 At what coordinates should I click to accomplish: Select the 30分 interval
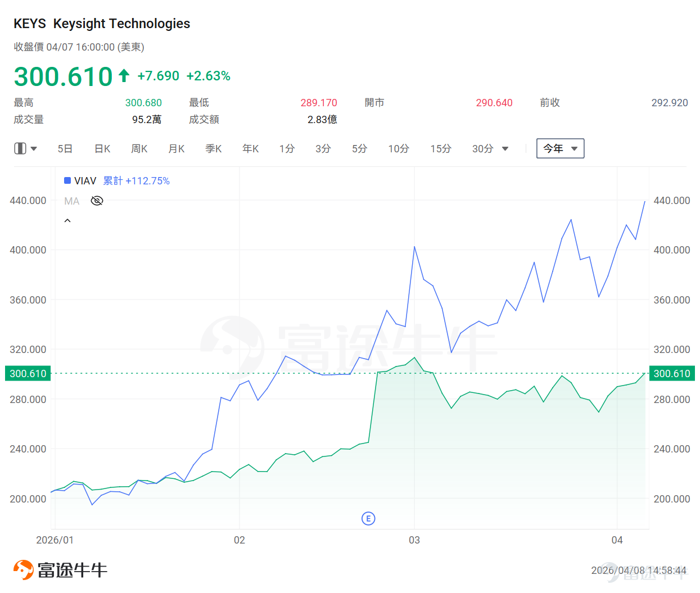[483, 148]
